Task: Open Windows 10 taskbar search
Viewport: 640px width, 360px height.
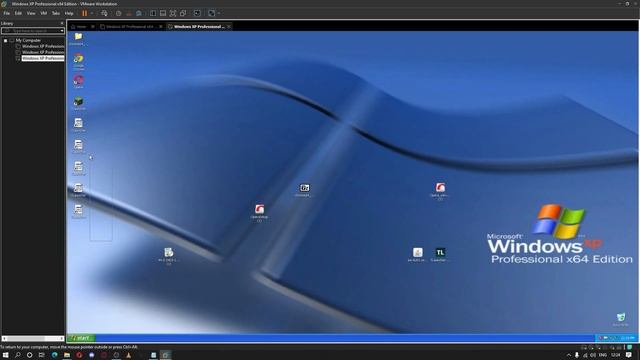Action: click(18, 355)
